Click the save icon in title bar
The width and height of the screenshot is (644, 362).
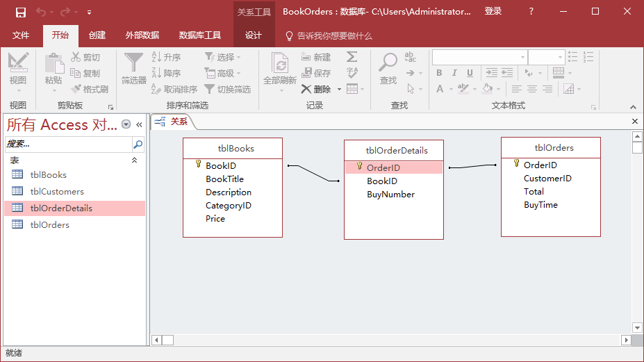[20, 12]
